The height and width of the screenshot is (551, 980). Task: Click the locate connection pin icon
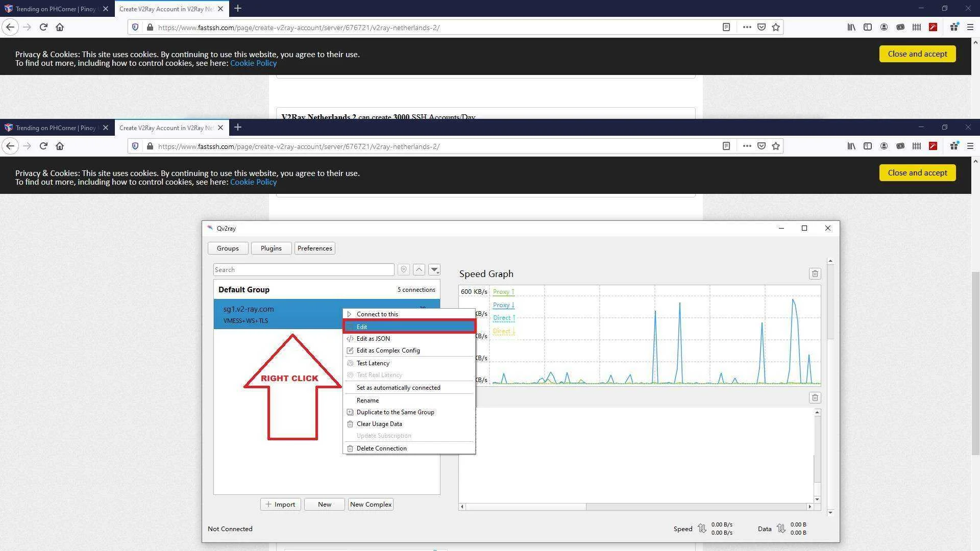(x=403, y=270)
